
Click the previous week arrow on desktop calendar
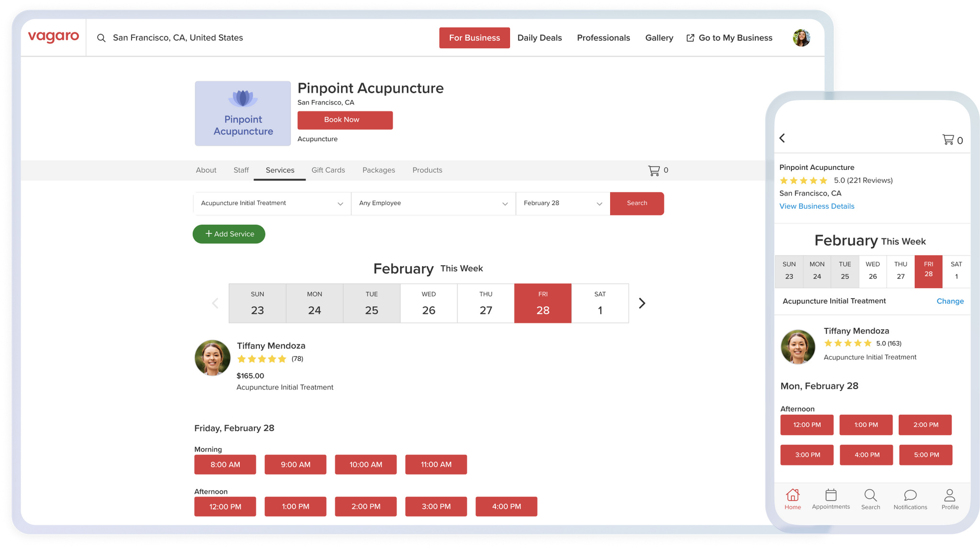pos(215,303)
